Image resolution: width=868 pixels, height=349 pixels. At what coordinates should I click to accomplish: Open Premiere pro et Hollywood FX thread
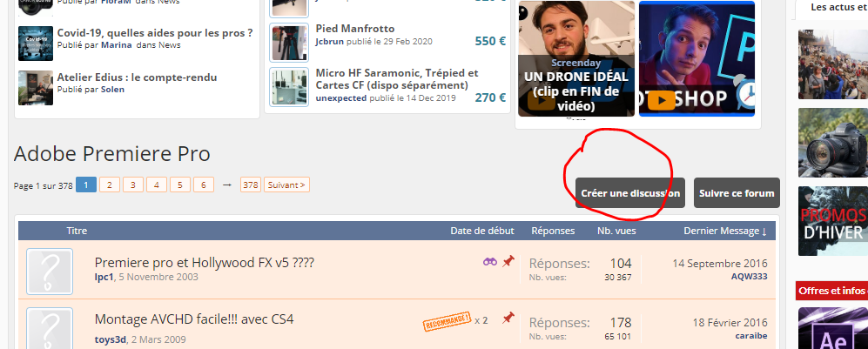[205, 262]
